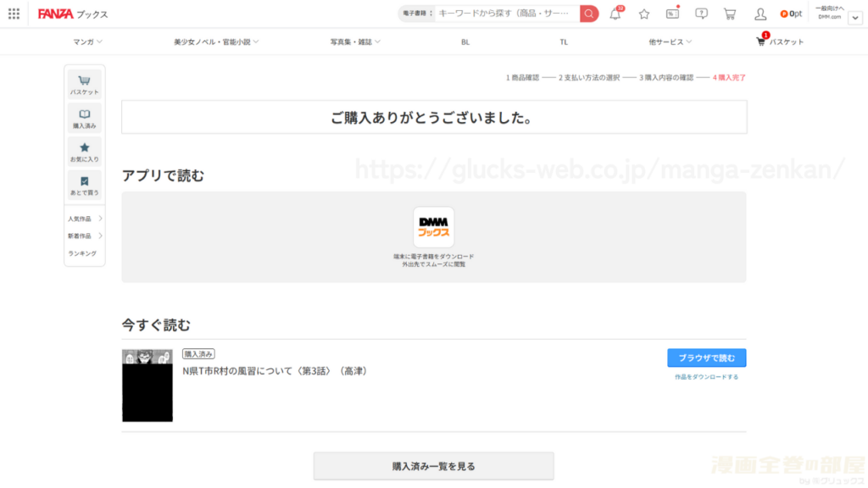Open ランキング in the sidebar
Viewport: 868px width, 488px height.
click(x=82, y=253)
